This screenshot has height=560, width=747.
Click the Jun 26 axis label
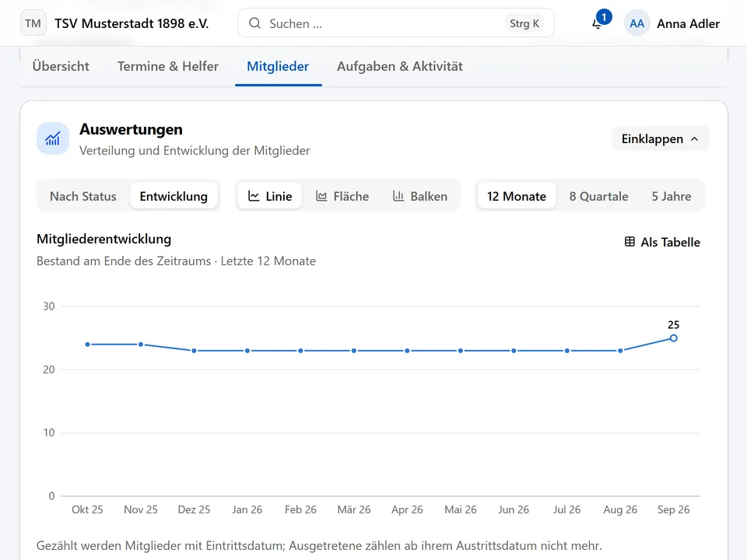click(x=514, y=509)
